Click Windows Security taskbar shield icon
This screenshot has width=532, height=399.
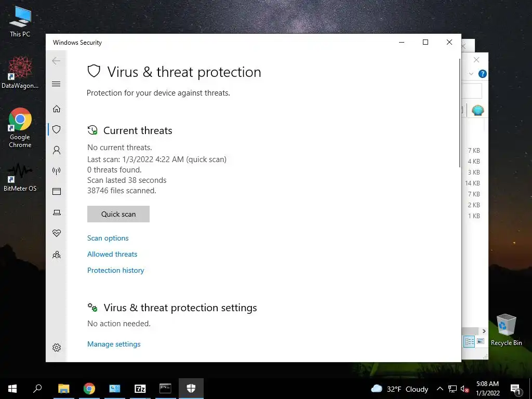pyautogui.click(x=191, y=389)
